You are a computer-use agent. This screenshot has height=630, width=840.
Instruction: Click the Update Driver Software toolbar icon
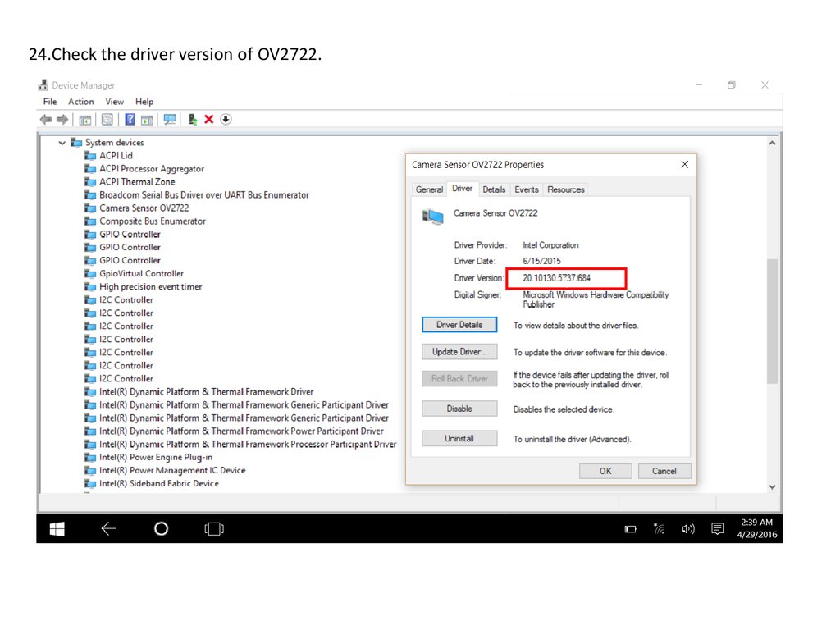pos(192,120)
